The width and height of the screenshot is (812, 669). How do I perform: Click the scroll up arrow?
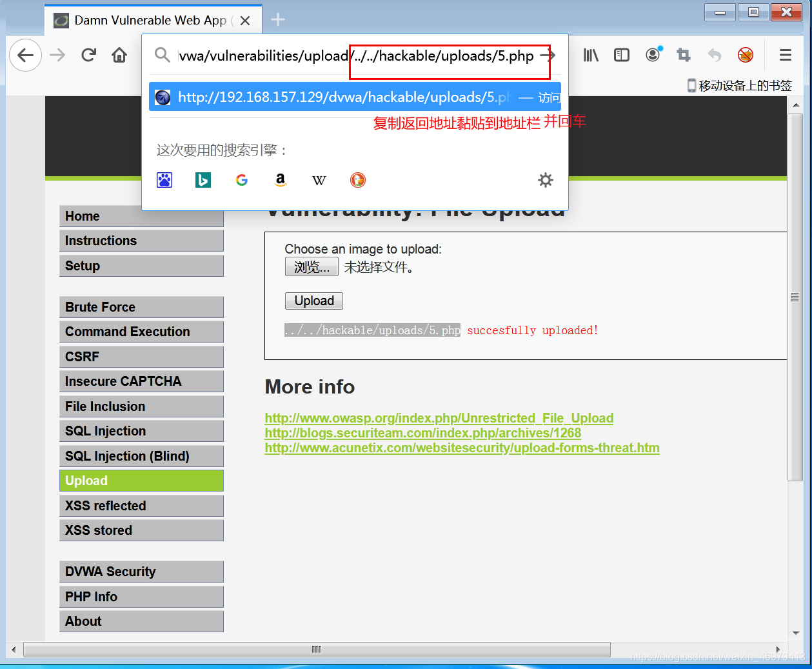(795, 105)
